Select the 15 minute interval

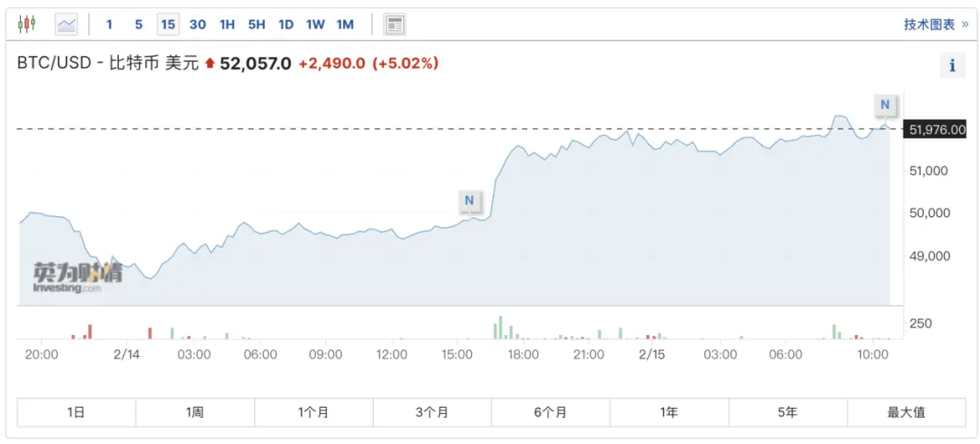tap(168, 25)
